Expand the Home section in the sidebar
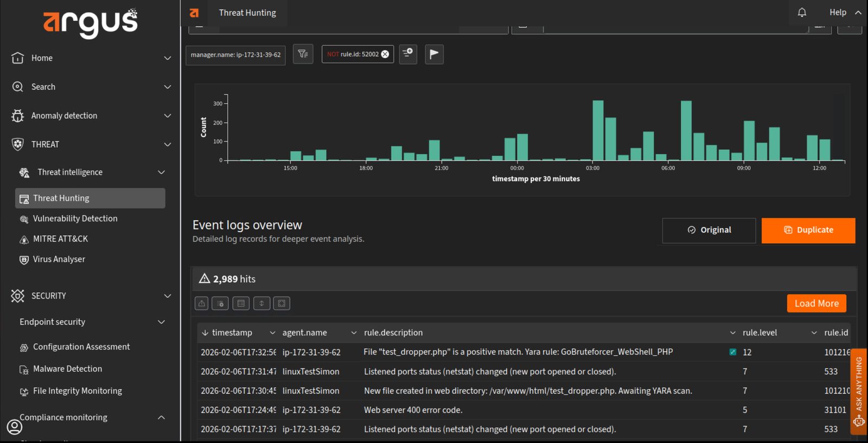The width and height of the screenshot is (868, 443). pos(168,58)
